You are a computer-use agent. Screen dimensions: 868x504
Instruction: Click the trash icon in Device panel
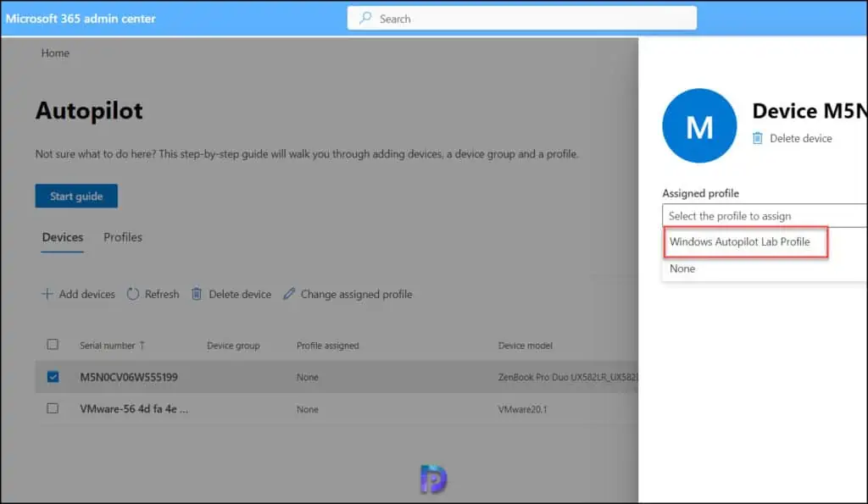point(757,138)
